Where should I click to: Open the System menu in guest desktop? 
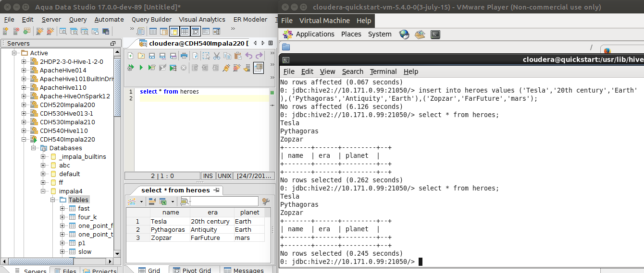pyautogui.click(x=380, y=34)
